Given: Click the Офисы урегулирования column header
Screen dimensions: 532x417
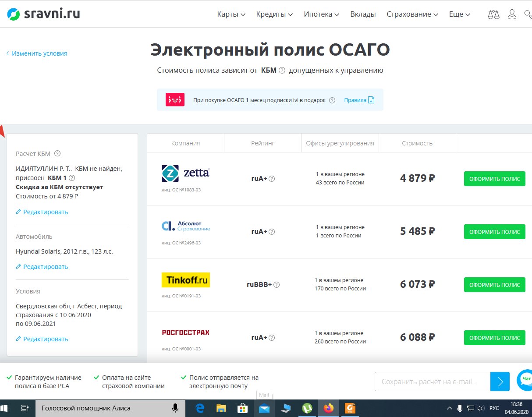Looking at the screenshot, I should coord(340,143).
